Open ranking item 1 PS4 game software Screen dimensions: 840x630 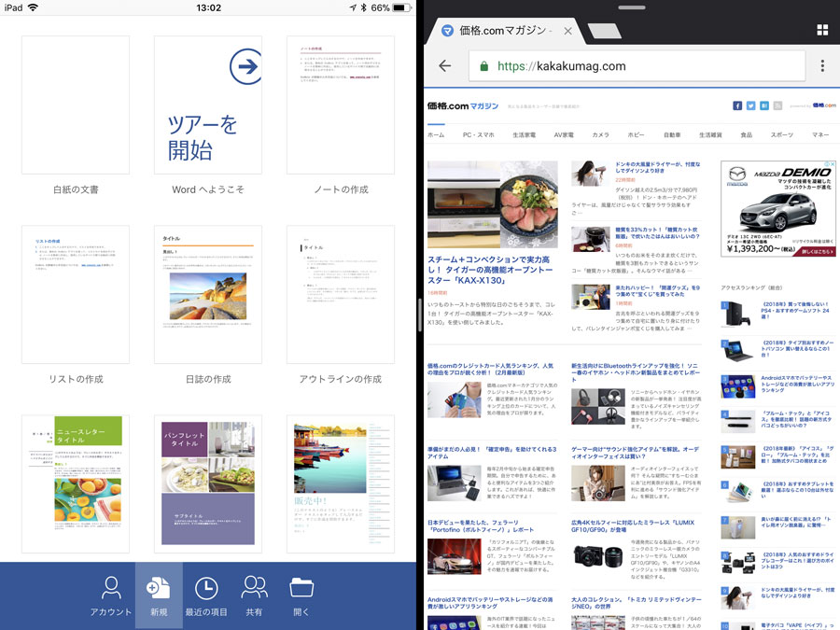pyautogui.click(x=795, y=310)
